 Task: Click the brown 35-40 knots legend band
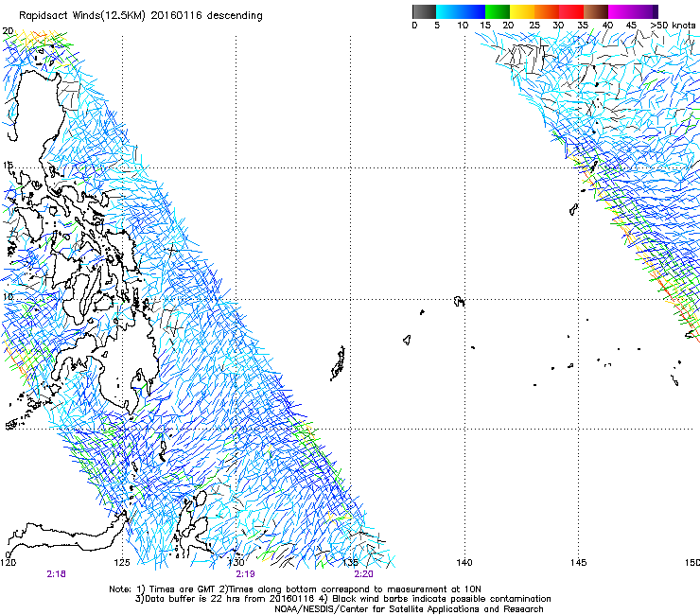(x=596, y=11)
